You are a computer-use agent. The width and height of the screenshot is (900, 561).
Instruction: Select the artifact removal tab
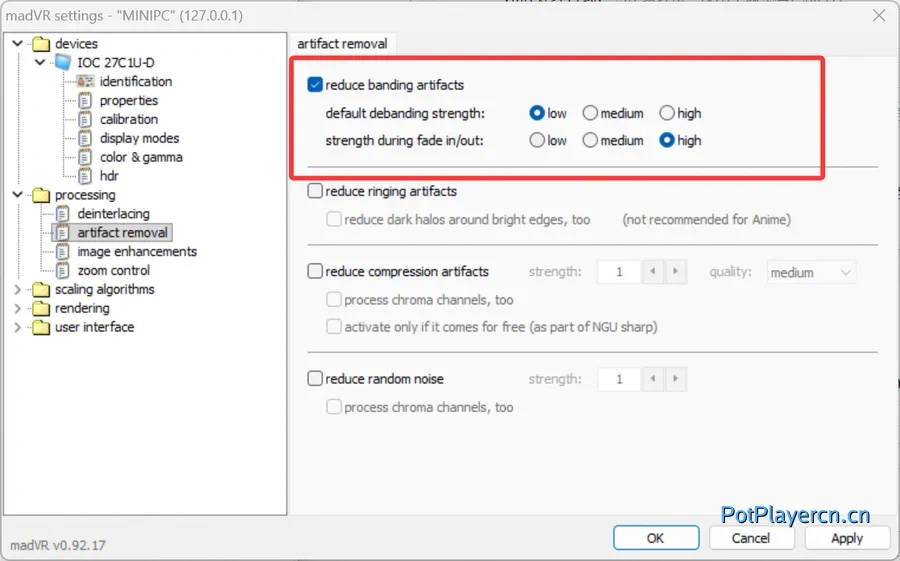tap(342, 44)
